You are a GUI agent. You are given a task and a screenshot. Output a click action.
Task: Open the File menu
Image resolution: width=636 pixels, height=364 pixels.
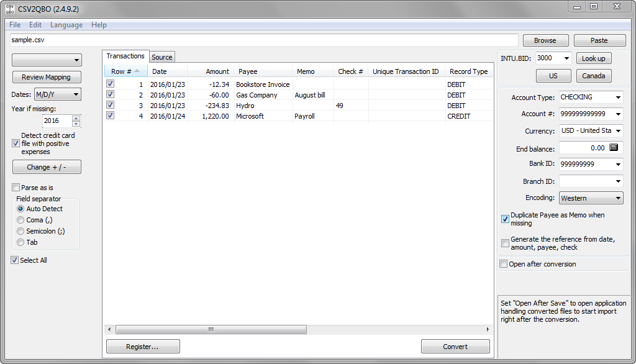(15, 25)
